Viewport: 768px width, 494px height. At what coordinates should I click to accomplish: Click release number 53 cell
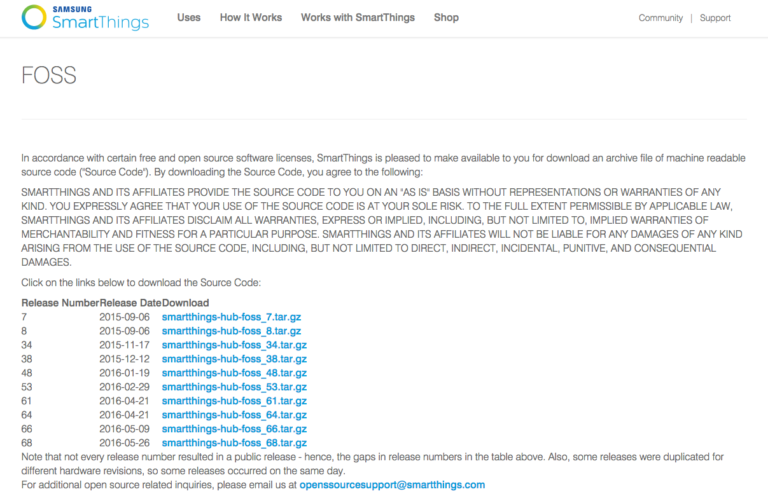(x=26, y=387)
